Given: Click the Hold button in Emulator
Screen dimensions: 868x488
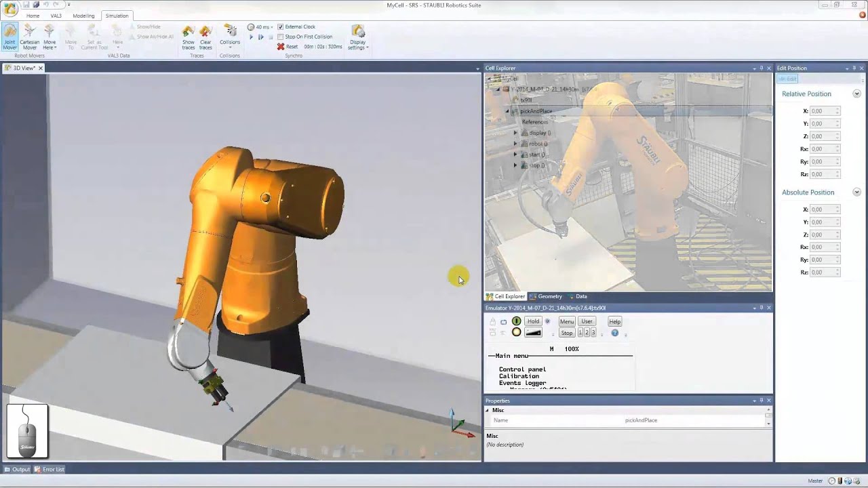Looking at the screenshot, I should coord(534,321).
